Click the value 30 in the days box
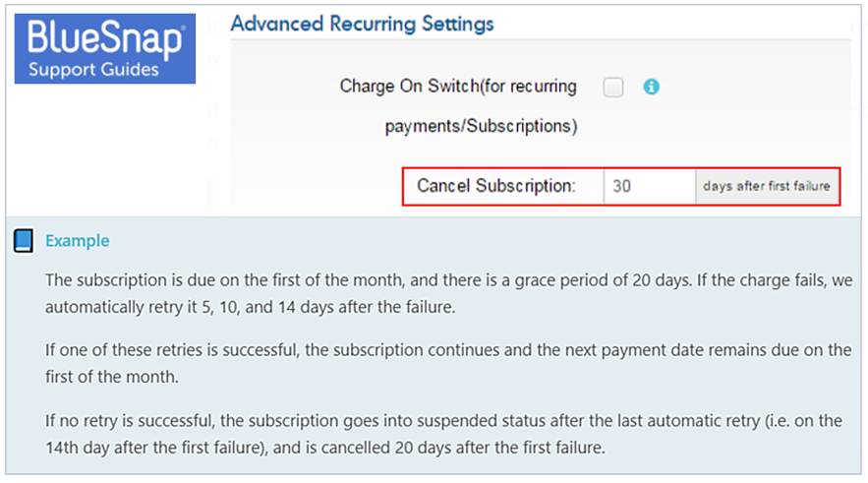 (621, 186)
